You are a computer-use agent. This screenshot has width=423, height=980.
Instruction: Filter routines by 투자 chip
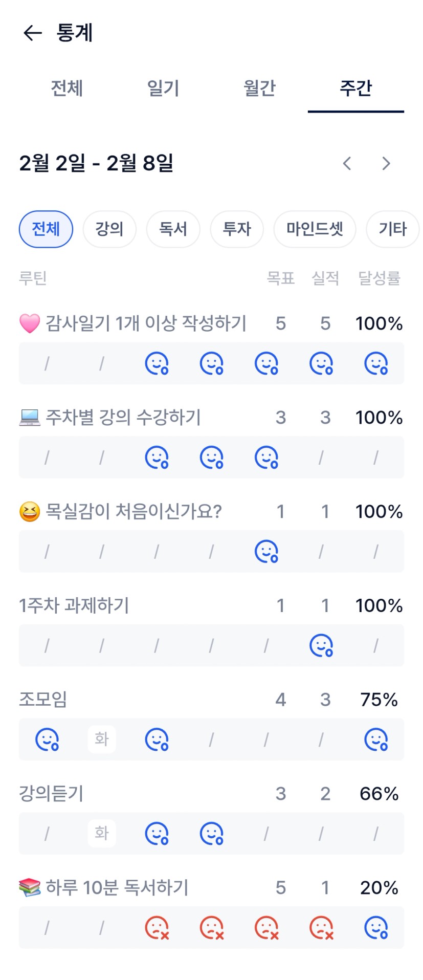point(237,229)
